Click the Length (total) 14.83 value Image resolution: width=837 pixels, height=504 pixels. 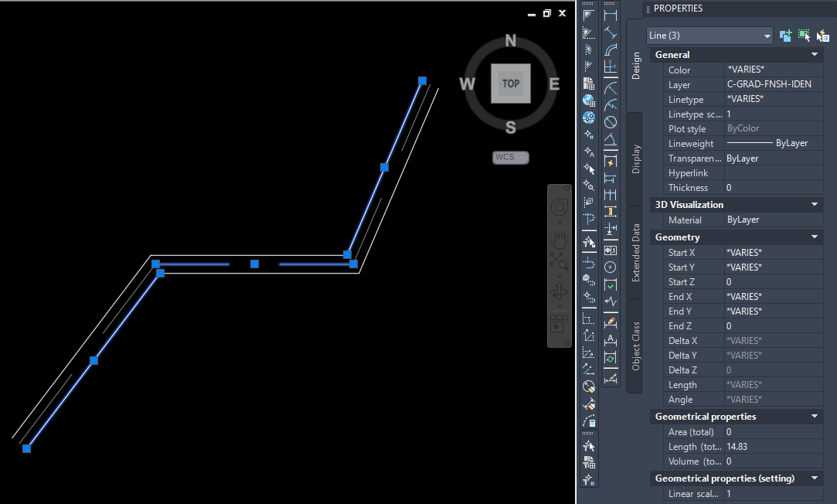tap(773, 446)
